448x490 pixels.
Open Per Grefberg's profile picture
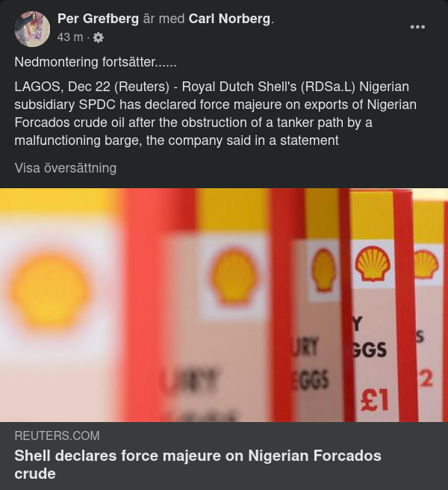click(x=32, y=29)
